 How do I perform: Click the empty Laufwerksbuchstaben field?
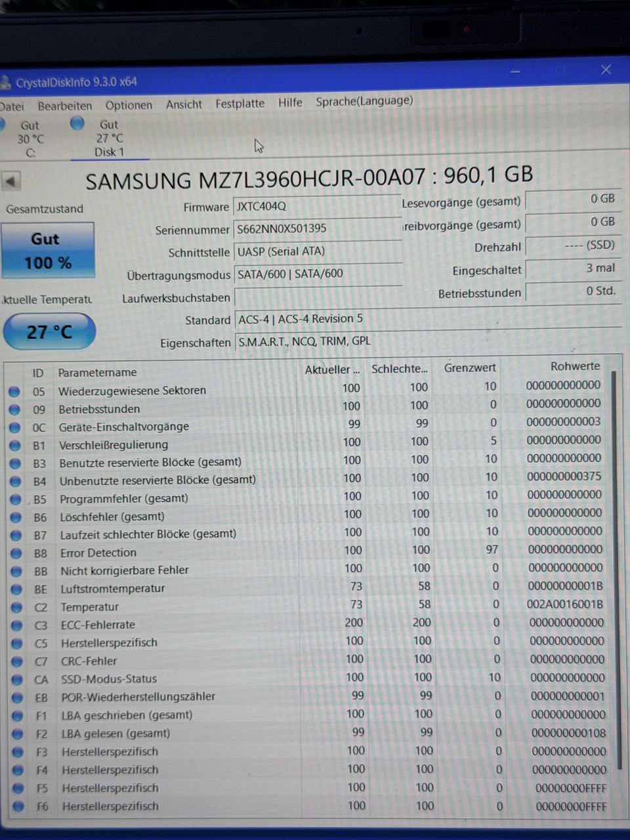tap(318, 297)
